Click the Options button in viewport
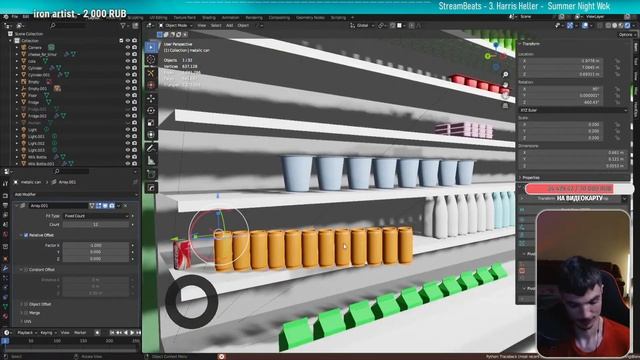Image resolution: width=640 pixels, height=360 pixels. click(x=627, y=35)
